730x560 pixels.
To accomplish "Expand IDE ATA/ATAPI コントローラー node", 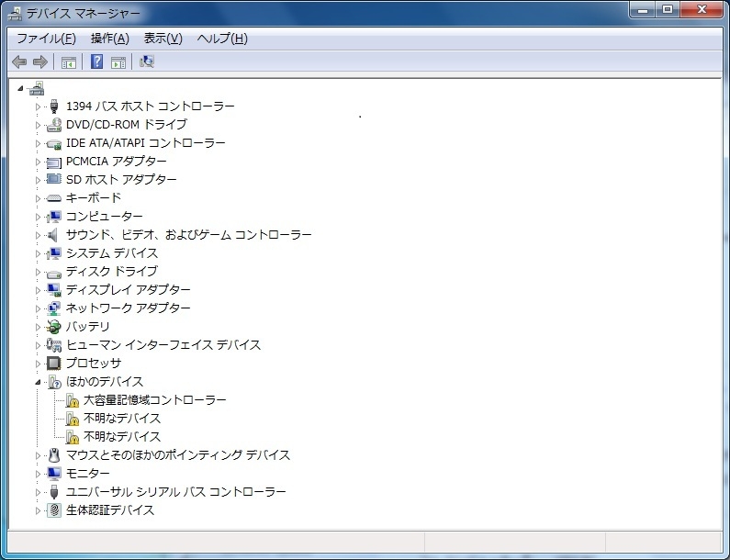I will 39,143.
